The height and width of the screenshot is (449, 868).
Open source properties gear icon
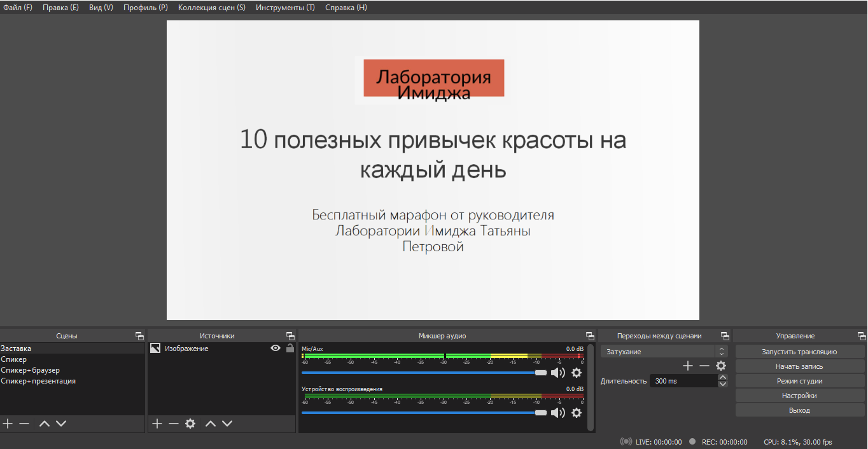(190, 424)
